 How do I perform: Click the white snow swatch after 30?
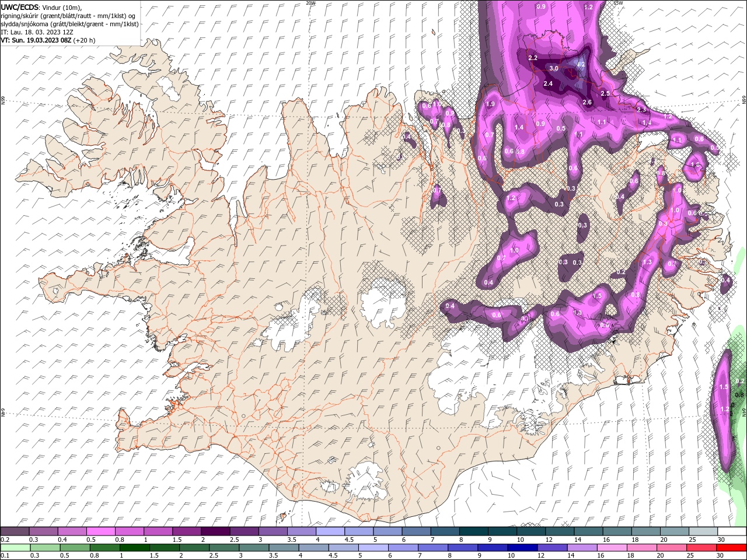point(731,531)
